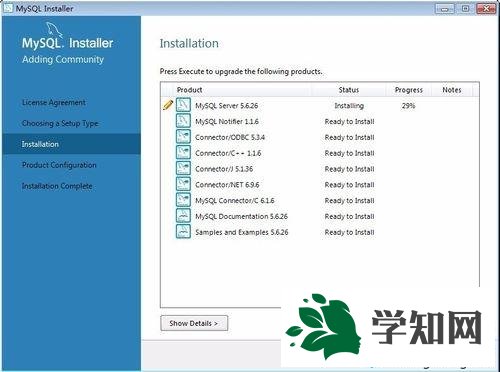The width and height of the screenshot is (500, 372).
Task: Click the Samples and Examples 5.6.26 icon
Action: pyautogui.click(x=183, y=231)
